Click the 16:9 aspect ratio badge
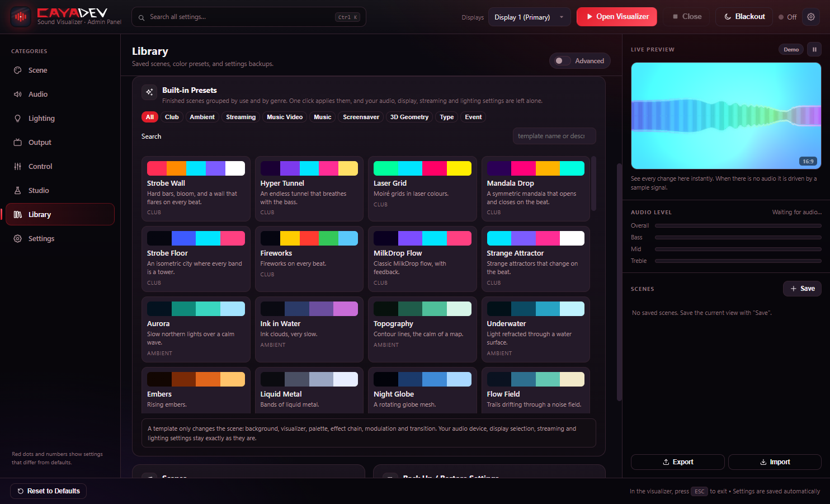This screenshot has width=830, height=504. (x=808, y=162)
